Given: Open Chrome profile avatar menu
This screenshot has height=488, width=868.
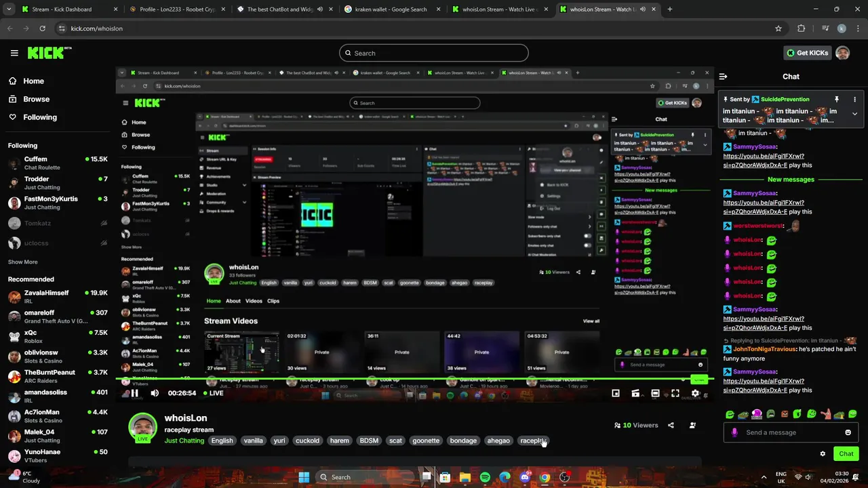Looking at the screenshot, I should (842, 28).
